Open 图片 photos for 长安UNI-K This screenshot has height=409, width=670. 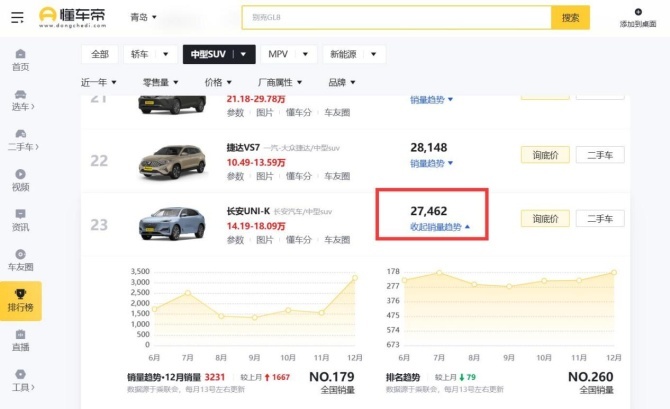pyautogui.click(x=264, y=240)
